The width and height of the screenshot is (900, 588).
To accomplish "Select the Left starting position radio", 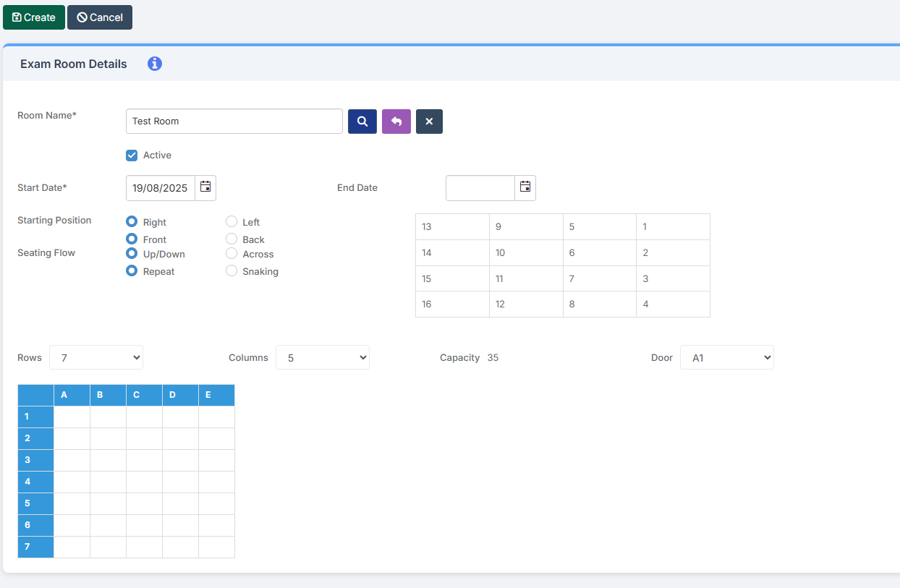I will click(x=232, y=222).
